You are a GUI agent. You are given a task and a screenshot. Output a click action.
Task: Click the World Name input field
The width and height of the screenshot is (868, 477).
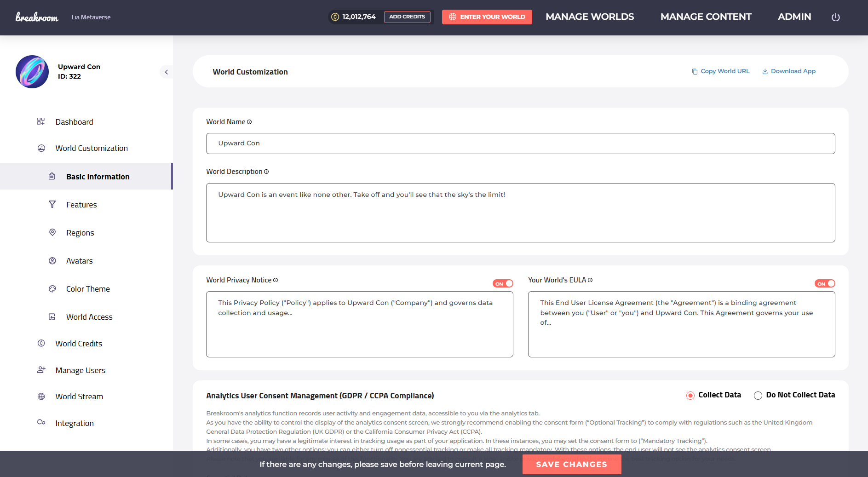[x=521, y=144]
